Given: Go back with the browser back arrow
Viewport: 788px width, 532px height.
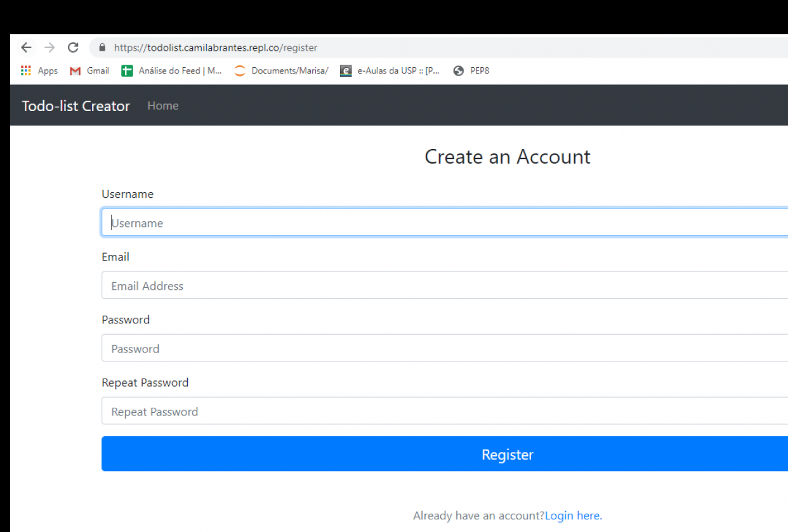Looking at the screenshot, I should point(26,48).
